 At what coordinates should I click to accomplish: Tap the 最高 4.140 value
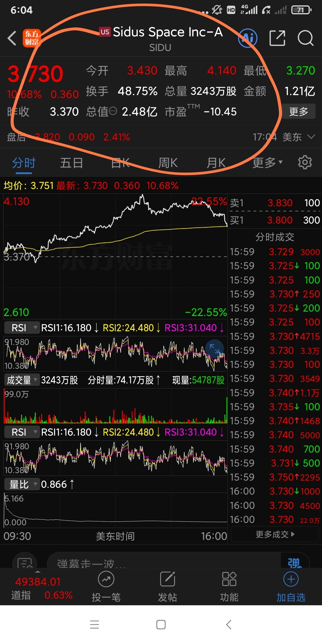[222, 71]
